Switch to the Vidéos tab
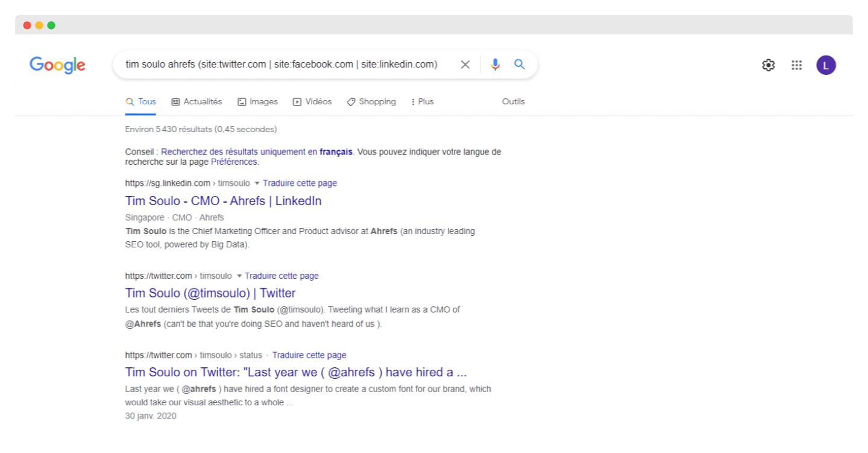The height and width of the screenshot is (453, 868). click(312, 101)
